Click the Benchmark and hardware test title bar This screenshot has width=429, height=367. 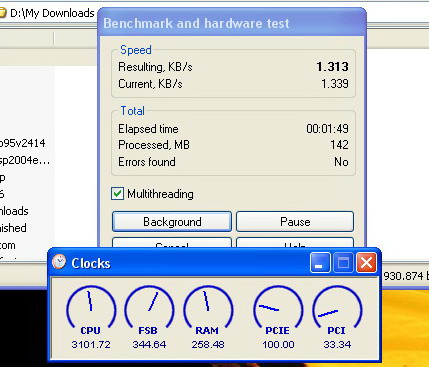pos(232,23)
